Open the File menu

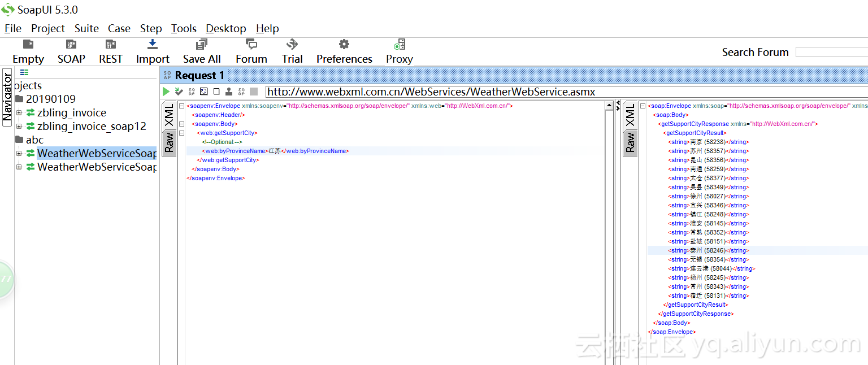tap(13, 28)
